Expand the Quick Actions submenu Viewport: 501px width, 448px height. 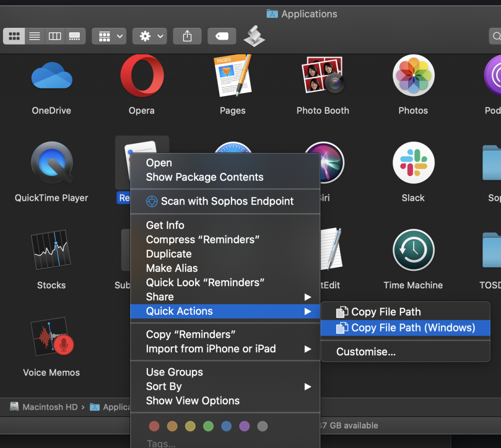coord(225,311)
